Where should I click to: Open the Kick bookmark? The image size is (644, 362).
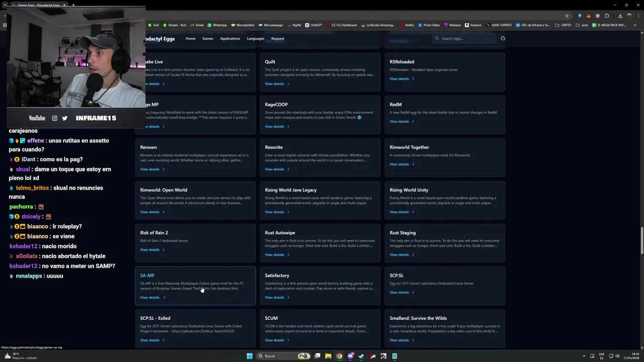tap(153, 25)
